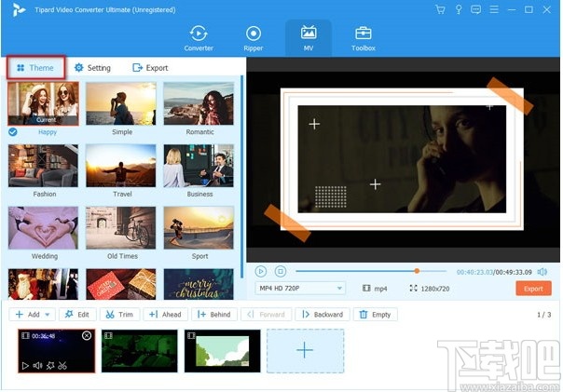
Task: Open the first clip's trim scissors icon
Action: tap(62, 365)
